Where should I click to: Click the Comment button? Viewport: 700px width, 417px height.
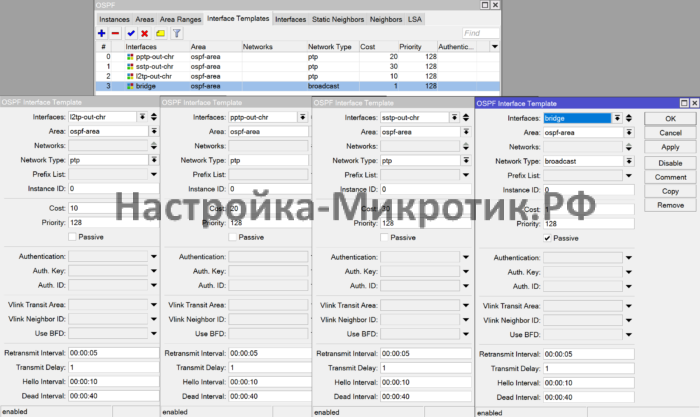point(670,177)
